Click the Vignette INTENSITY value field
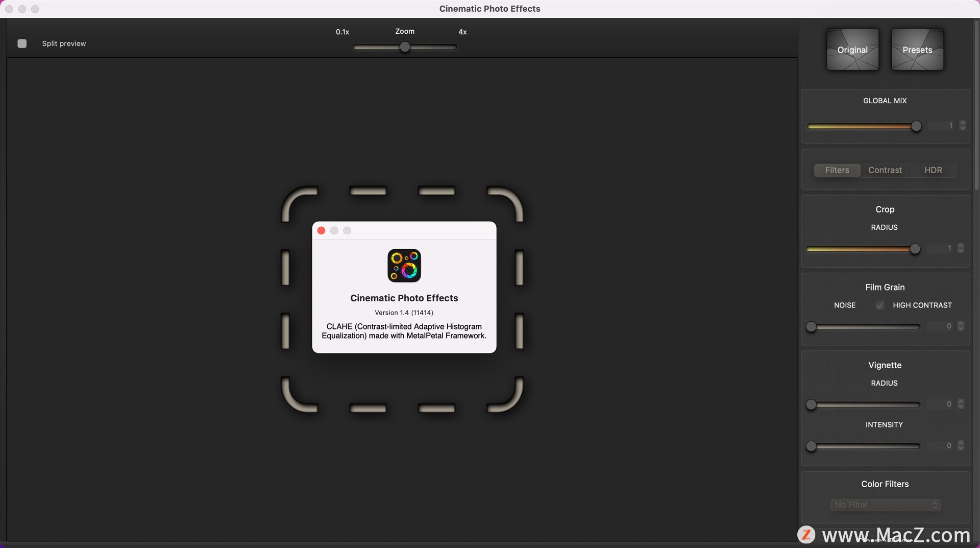Viewport: 980px width, 548px height. (x=941, y=445)
